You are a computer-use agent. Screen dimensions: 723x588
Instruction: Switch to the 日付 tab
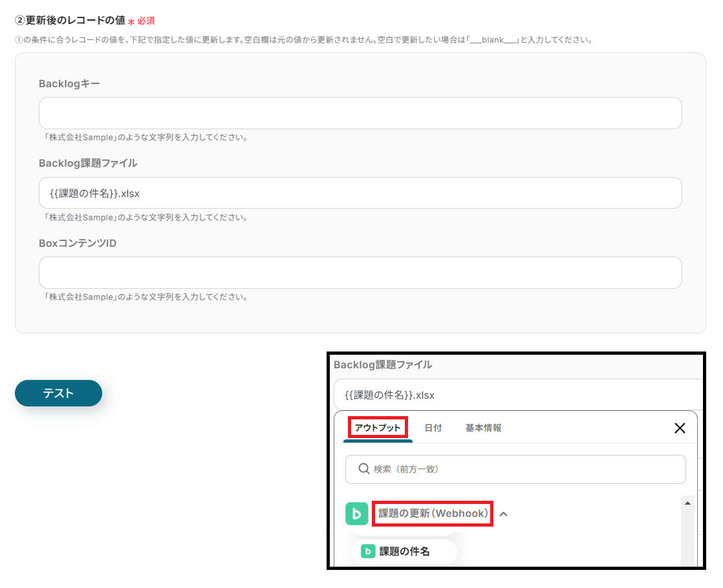pyautogui.click(x=433, y=428)
